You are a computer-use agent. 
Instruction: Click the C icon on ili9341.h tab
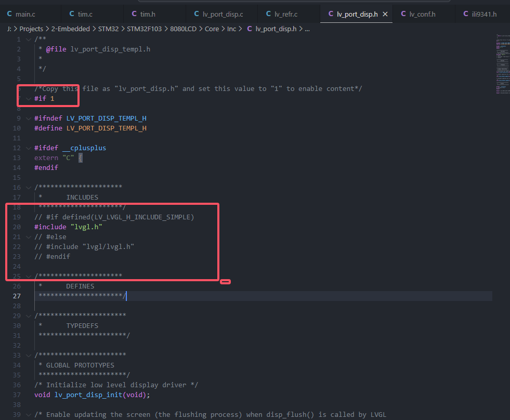[466, 14]
